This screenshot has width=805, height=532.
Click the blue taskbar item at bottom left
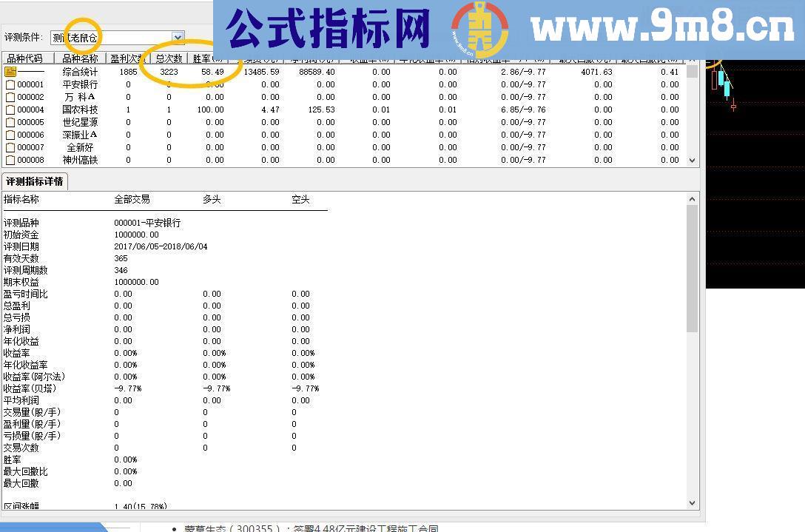click(x=52, y=527)
